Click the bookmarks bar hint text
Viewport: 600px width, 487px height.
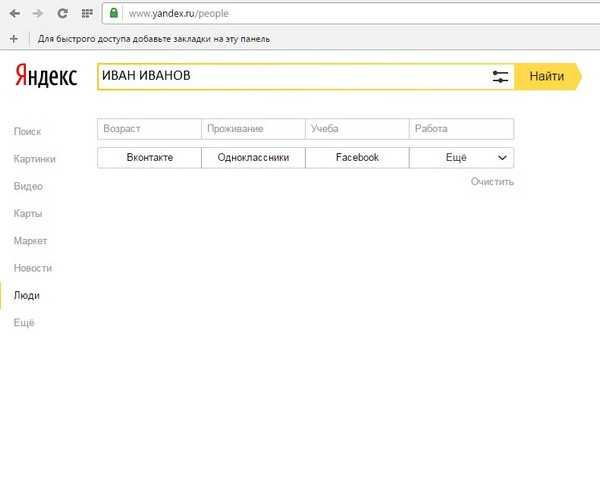pos(153,39)
